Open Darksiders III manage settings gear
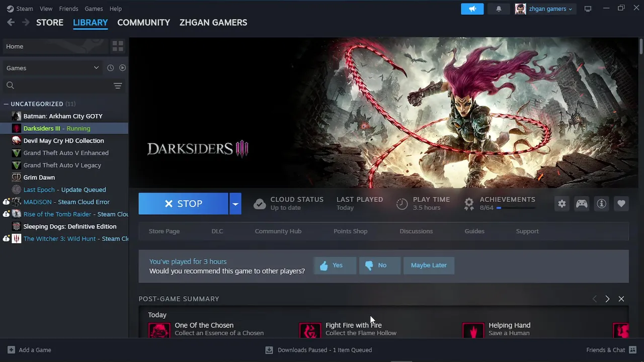Screen dimensions: 644x362 coord(562,204)
